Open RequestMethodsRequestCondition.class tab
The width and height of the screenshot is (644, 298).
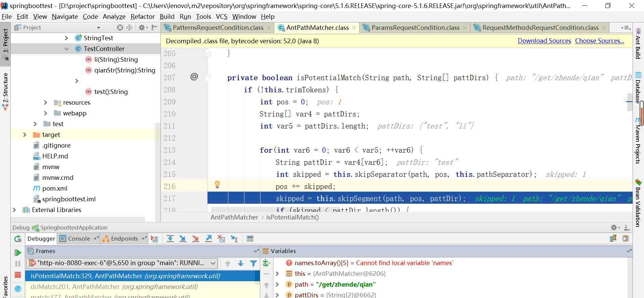click(x=540, y=28)
